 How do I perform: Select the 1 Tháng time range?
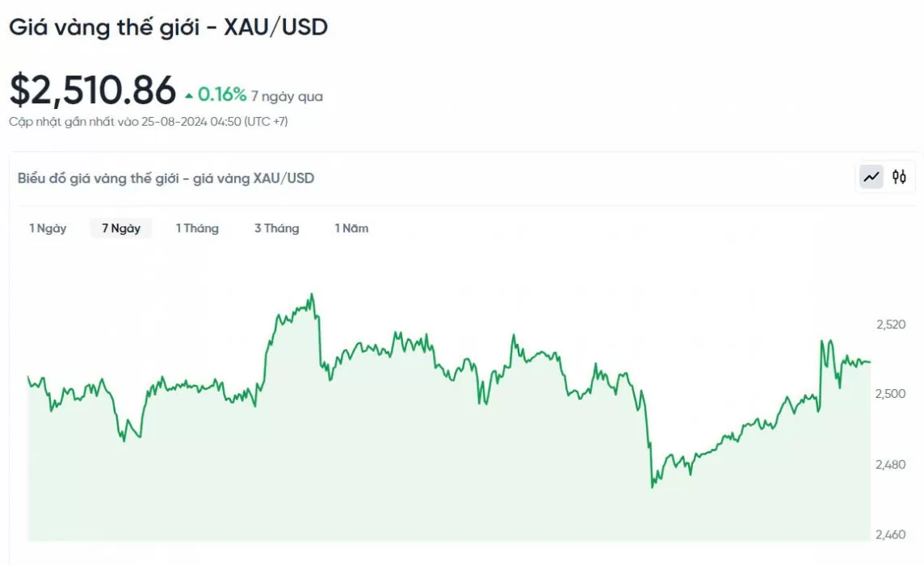pyautogui.click(x=197, y=228)
